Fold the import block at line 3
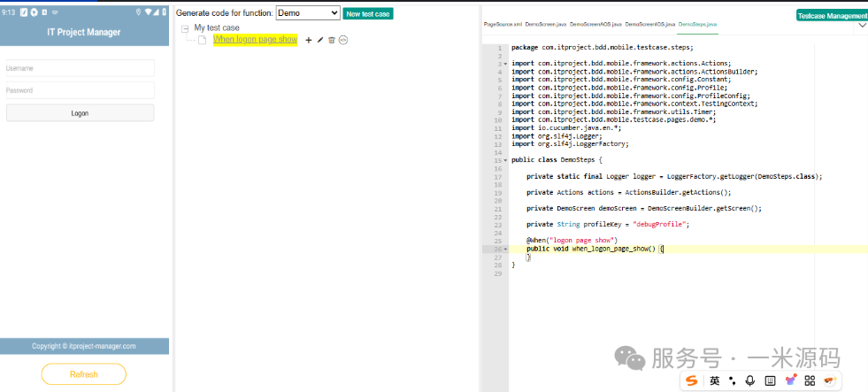The width and height of the screenshot is (868, 392). [505, 64]
